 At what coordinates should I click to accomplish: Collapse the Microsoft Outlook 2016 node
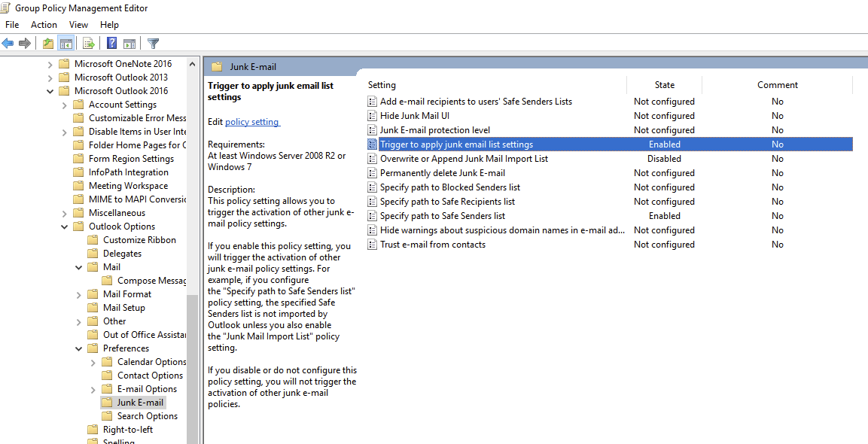50,91
